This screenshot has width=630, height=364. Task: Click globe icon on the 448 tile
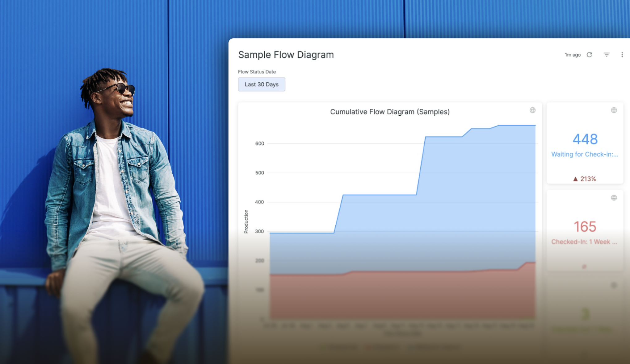coord(614,110)
